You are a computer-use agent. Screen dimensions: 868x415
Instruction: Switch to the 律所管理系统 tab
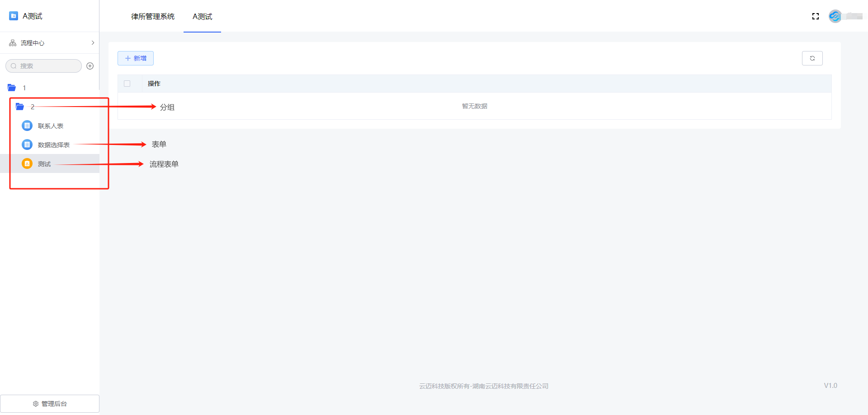(152, 17)
